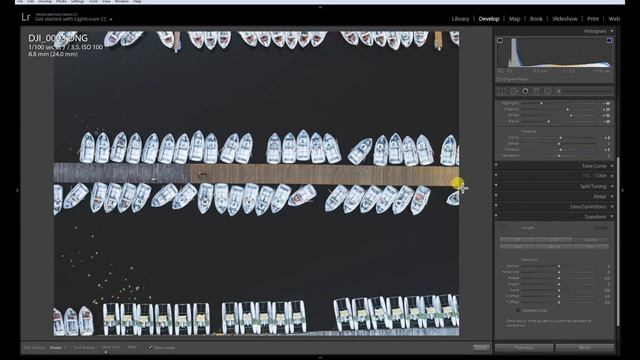
Task: Select the Spot Removal tool
Action: [x=514, y=91]
